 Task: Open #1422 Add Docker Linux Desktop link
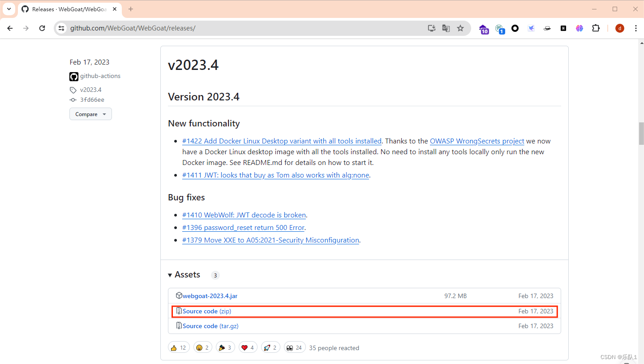pos(282,141)
